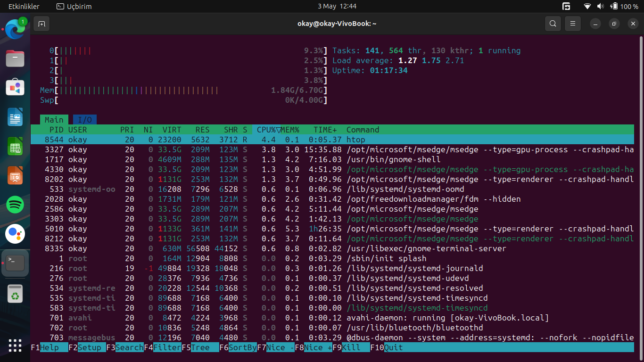Toggle the CPU% sort direction arrow
The width and height of the screenshot is (644, 362).
pyautogui.click(x=278, y=130)
